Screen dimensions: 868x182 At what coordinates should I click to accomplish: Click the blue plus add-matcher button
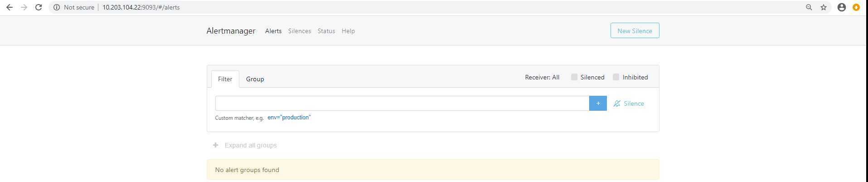click(598, 103)
